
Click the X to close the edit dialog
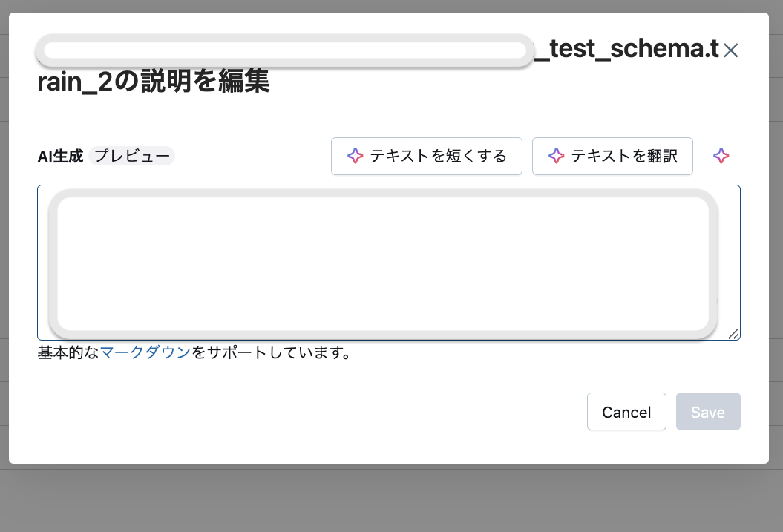point(730,50)
